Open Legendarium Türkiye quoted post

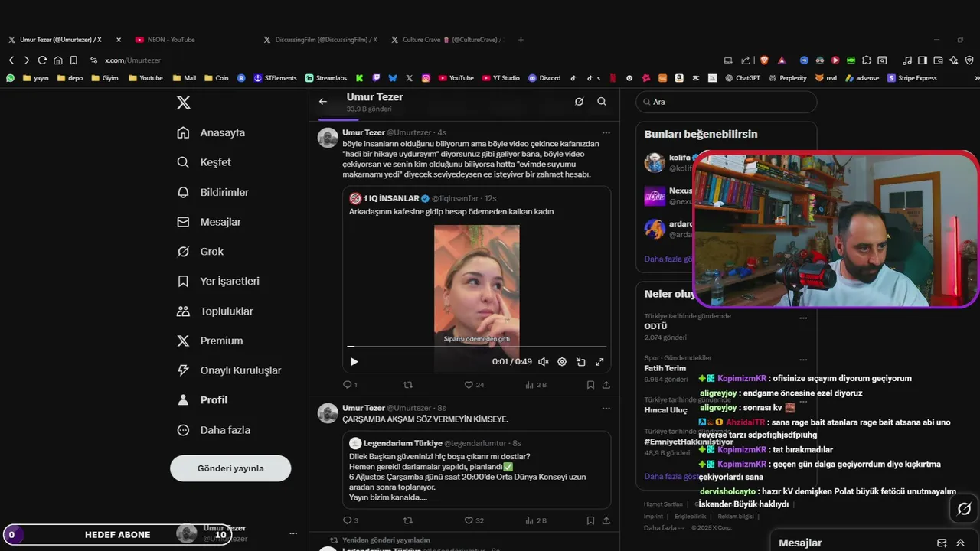pyautogui.click(x=476, y=470)
